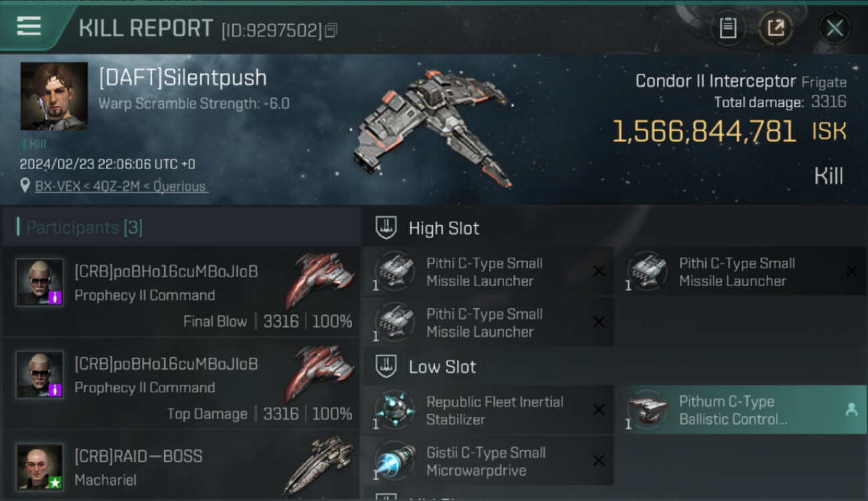Select RAID-BOSS Machariel participant
This screenshot has height=501, width=868.
181,466
